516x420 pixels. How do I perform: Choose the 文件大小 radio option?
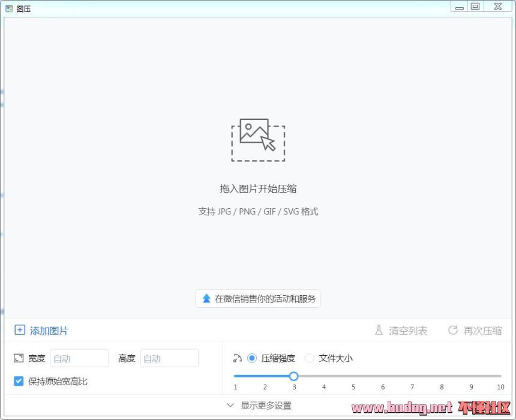pyautogui.click(x=310, y=358)
